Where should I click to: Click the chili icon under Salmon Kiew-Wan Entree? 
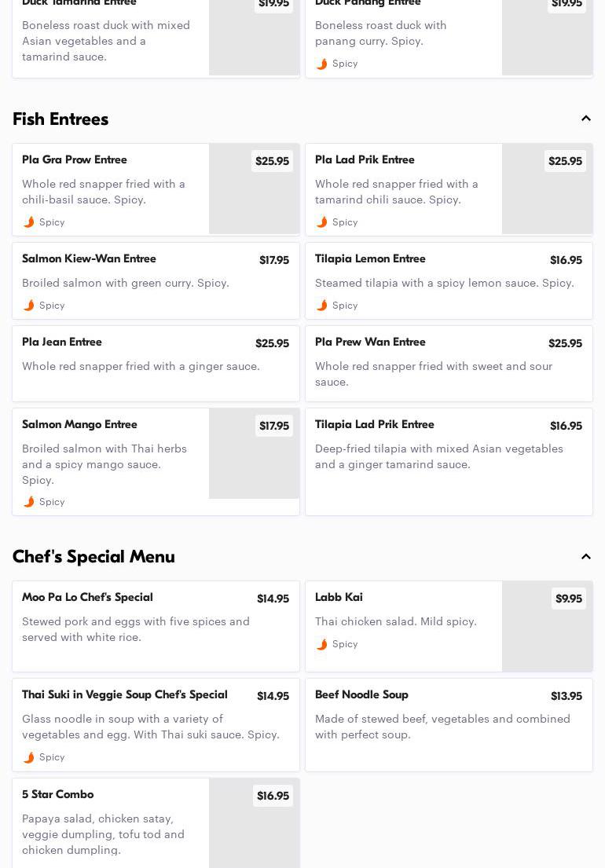click(29, 306)
